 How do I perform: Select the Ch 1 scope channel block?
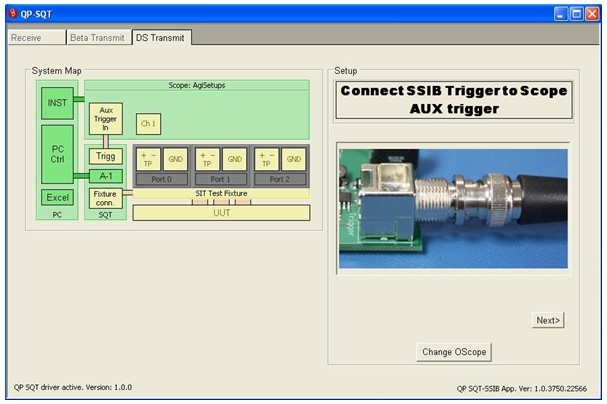point(148,124)
